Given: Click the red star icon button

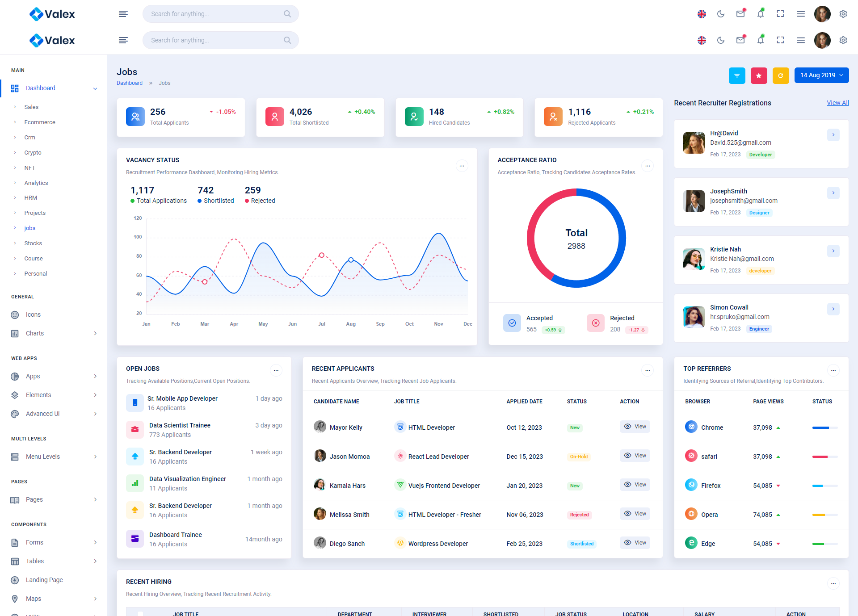Looking at the screenshot, I should [x=759, y=75].
